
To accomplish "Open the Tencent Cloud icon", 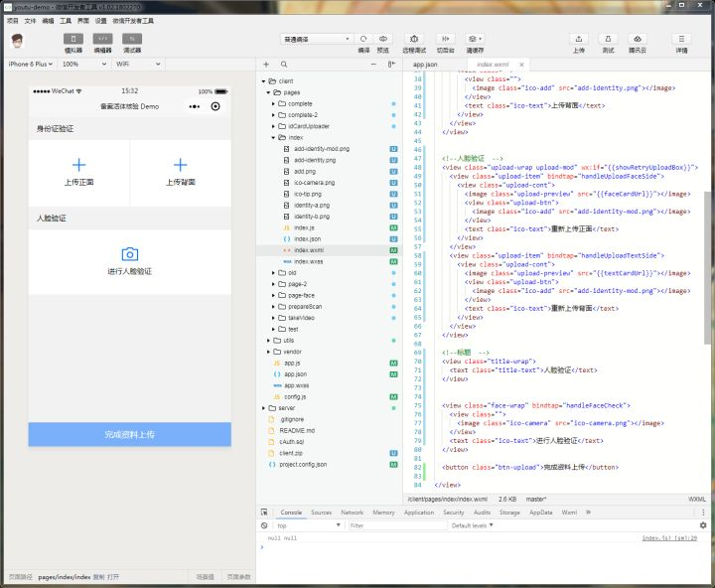I will [x=638, y=39].
